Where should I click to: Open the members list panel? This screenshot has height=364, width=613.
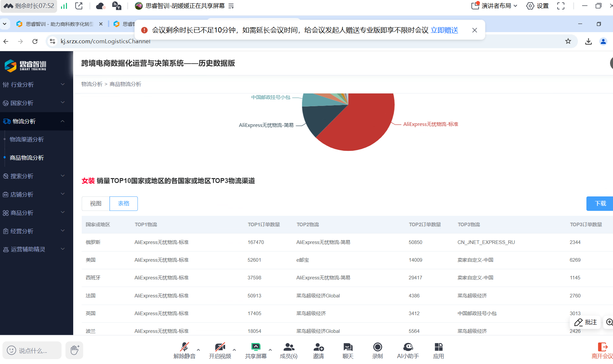tap(288, 350)
